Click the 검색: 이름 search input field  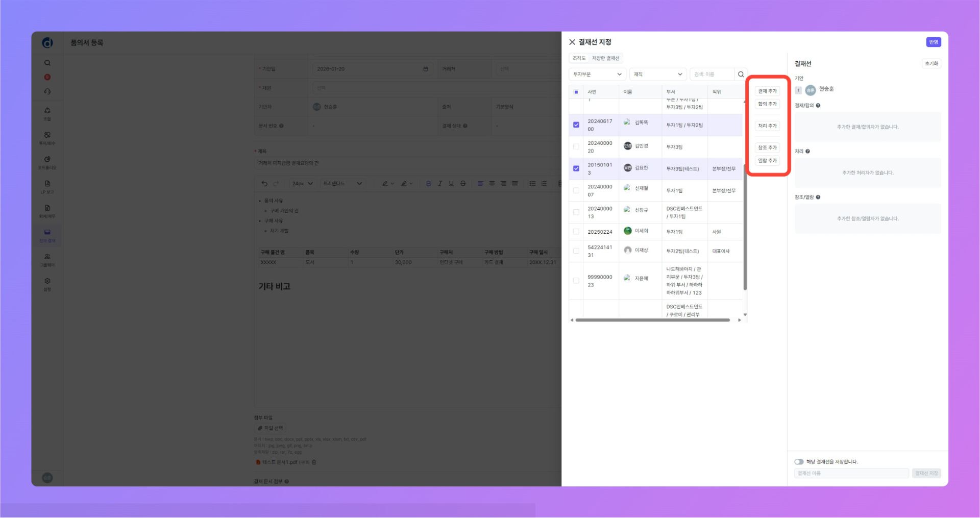[x=712, y=75]
